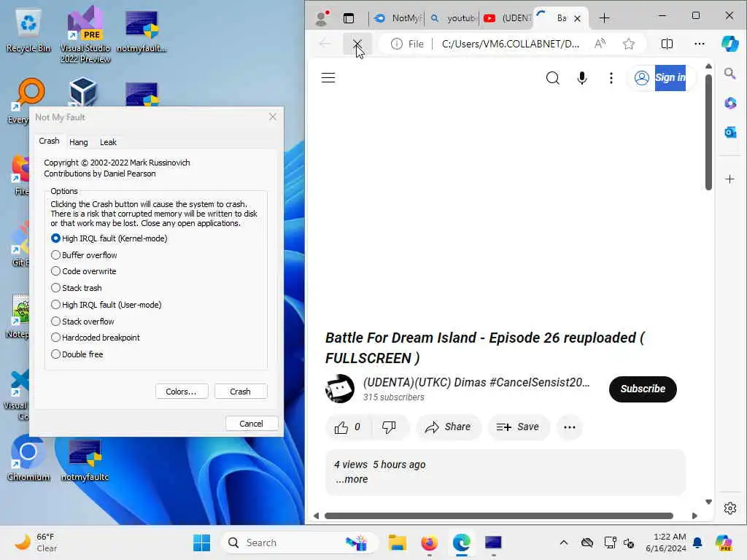This screenshot has height=560, width=747.
Task: Open Microsoft 365 sidebar icon
Action: coord(729,103)
